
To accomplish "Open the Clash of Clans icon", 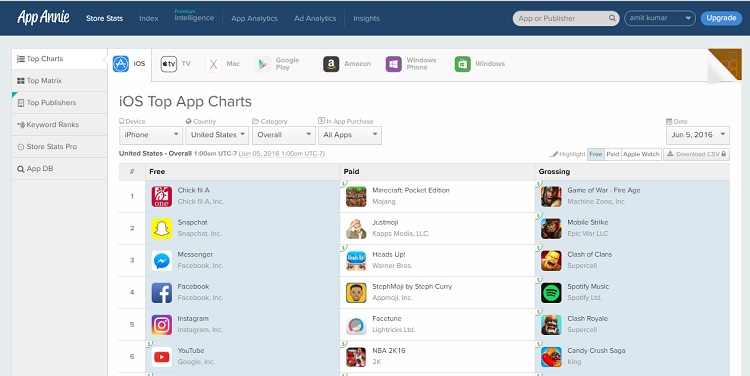I will pyautogui.click(x=551, y=261).
